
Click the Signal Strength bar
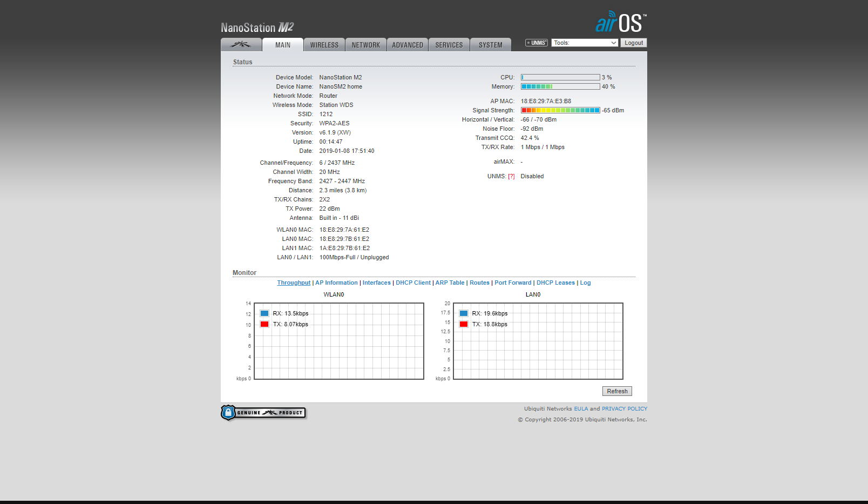[x=560, y=110]
